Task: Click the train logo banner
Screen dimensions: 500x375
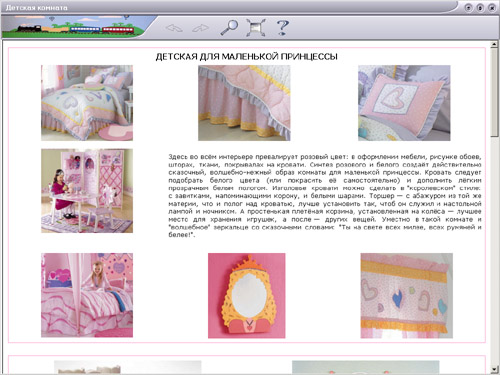Action: coord(75,27)
